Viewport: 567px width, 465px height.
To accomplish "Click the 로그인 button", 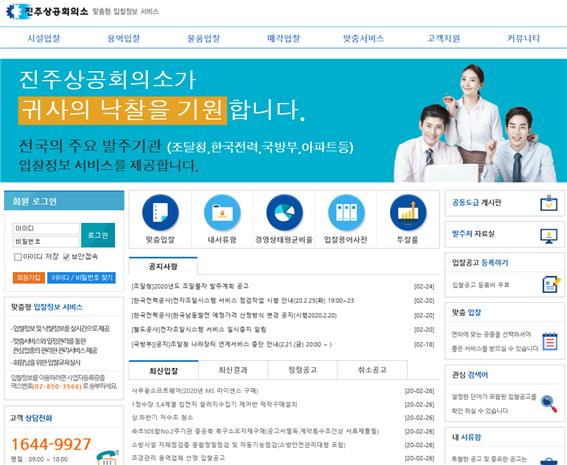I will pos(98,235).
